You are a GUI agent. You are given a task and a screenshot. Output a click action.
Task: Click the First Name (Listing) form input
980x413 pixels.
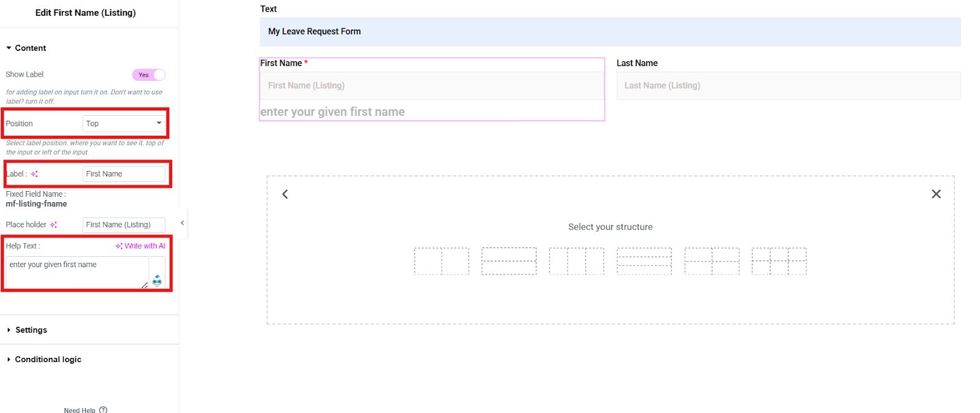pyautogui.click(x=432, y=86)
